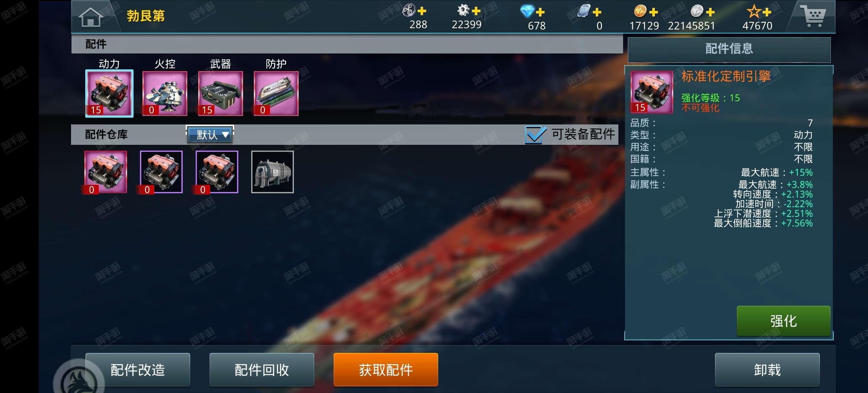This screenshot has height=393, width=868.
Task: Select the 武器 weapon part slot
Action: click(x=220, y=93)
